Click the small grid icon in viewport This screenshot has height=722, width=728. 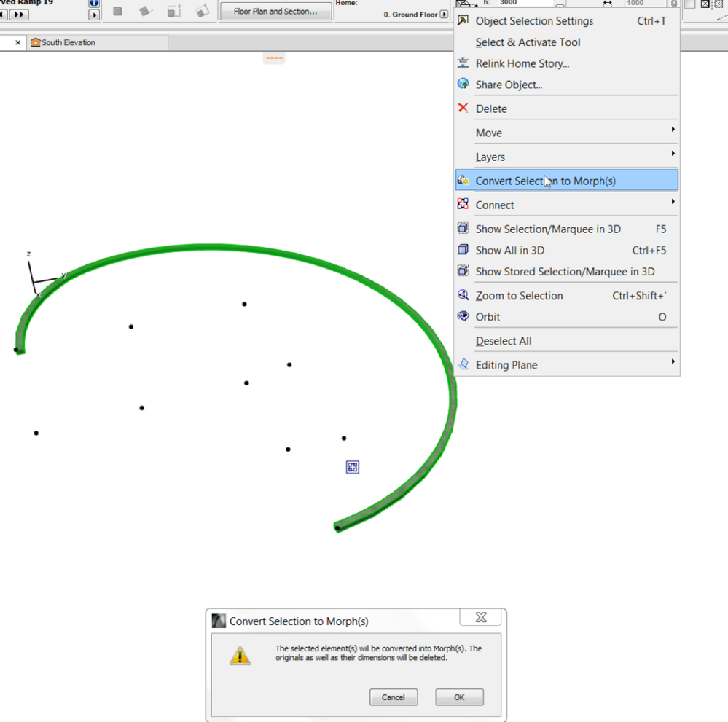353,467
